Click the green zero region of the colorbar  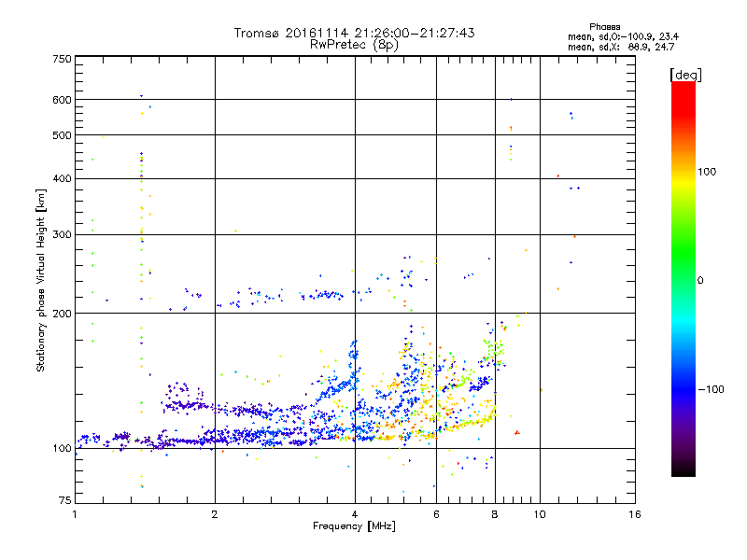(x=684, y=280)
